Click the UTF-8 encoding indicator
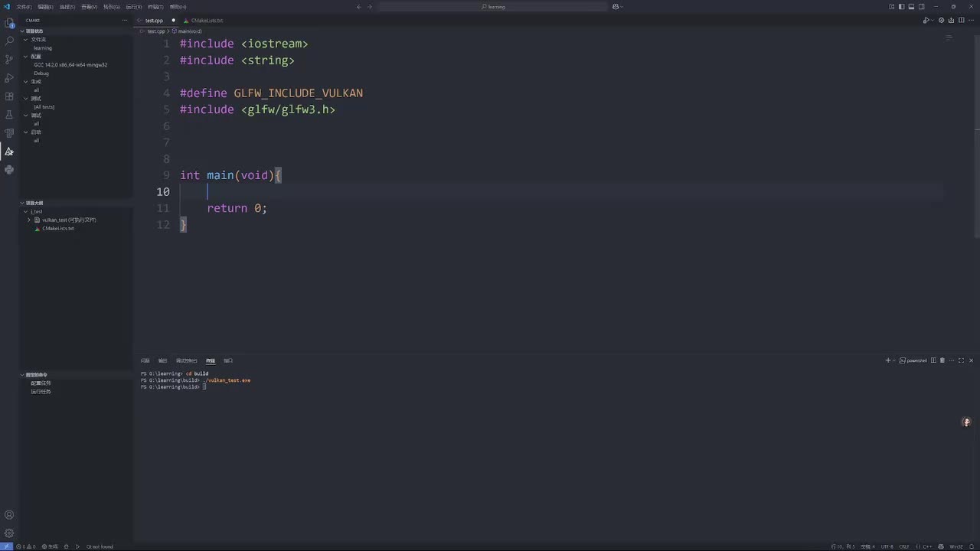The image size is (980, 551). click(887, 546)
